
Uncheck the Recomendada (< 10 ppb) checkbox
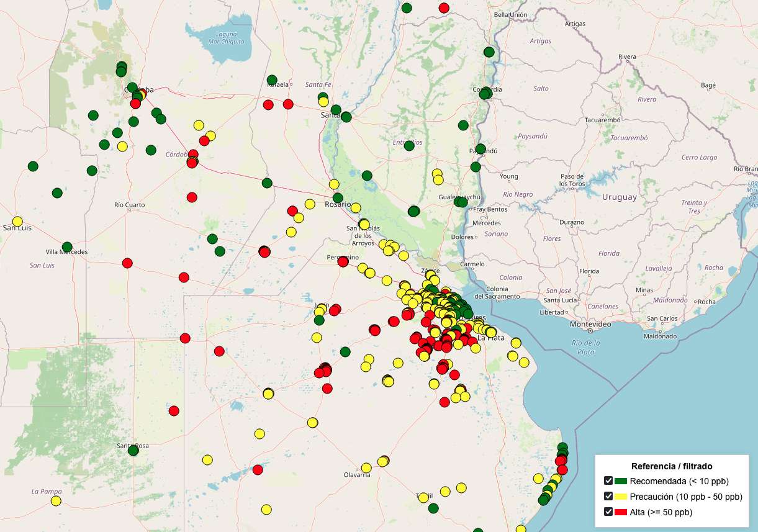(608, 481)
